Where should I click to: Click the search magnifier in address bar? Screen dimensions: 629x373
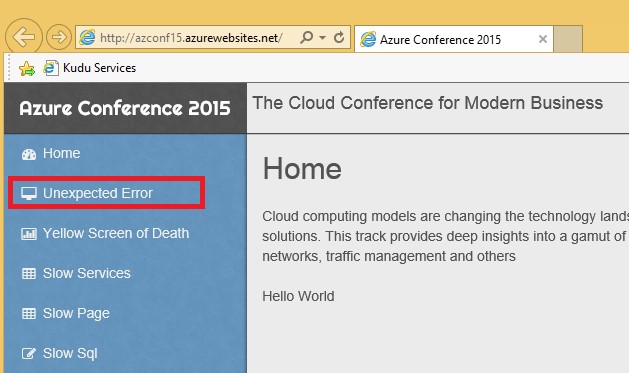[306, 37]
